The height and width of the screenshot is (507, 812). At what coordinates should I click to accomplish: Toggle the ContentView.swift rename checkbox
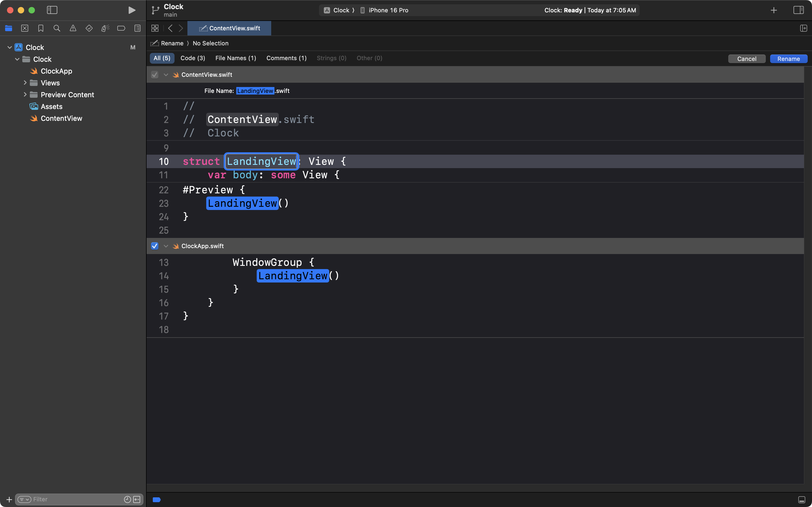155,75
